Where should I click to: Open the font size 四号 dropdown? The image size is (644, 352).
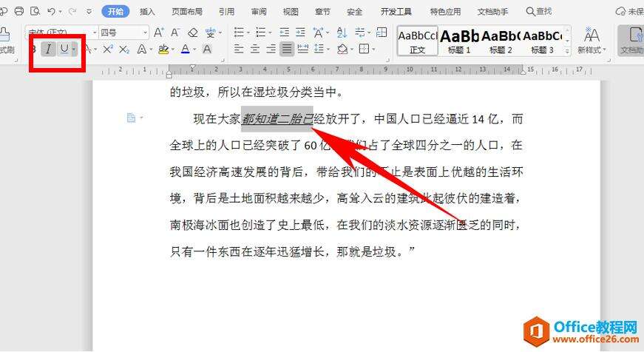click(123, 32)
